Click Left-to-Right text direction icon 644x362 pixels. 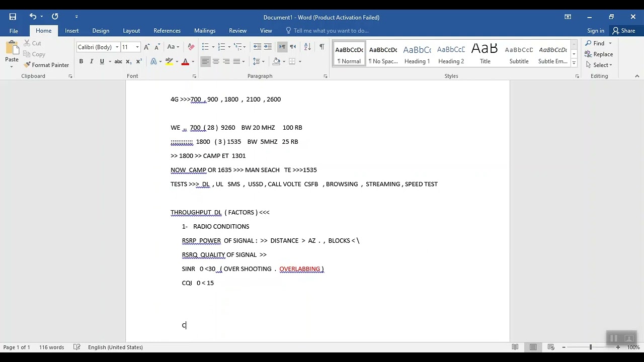pos(282,47)
